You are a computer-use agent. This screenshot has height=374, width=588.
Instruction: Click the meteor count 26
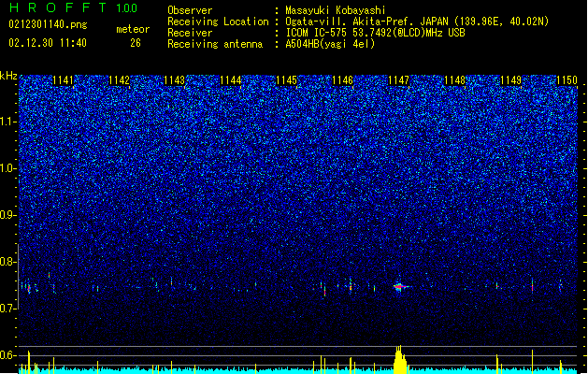pos(136,43)
